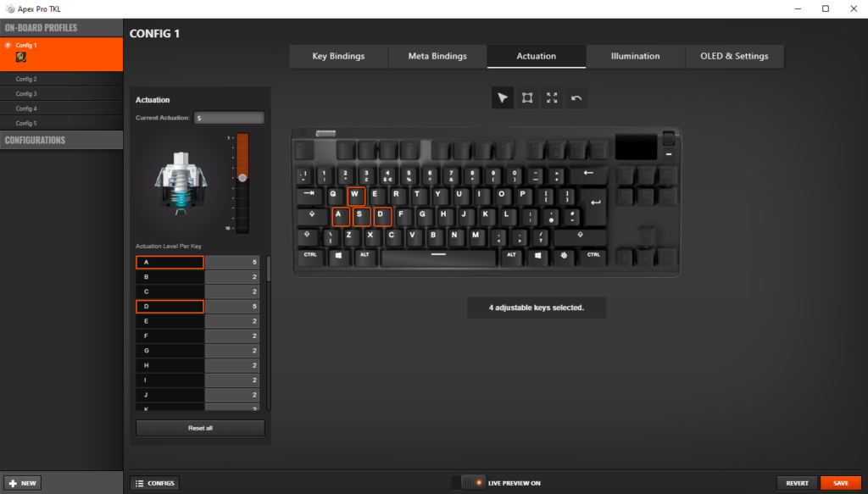This screenshot has height=494, width=868.
Task: Click the NEW configuration button
Action: pyautogui.click(x=23, y=483)
